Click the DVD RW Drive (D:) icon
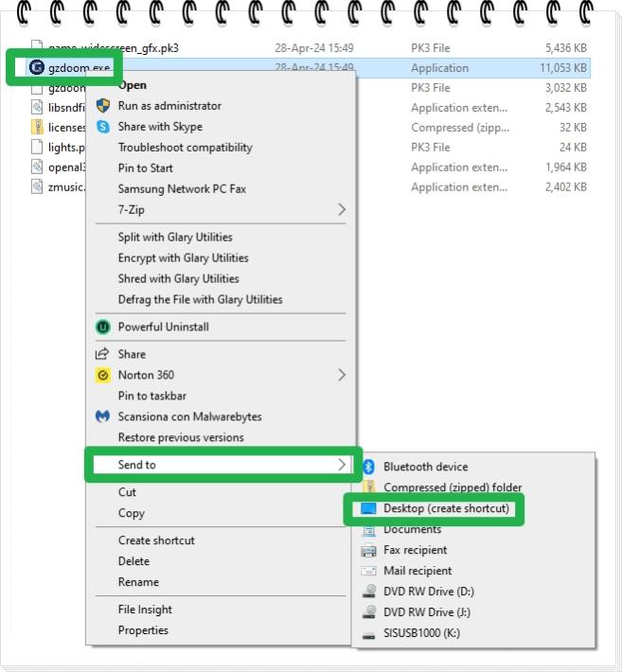This screenshot has width=622, height=672. point(368,592)
